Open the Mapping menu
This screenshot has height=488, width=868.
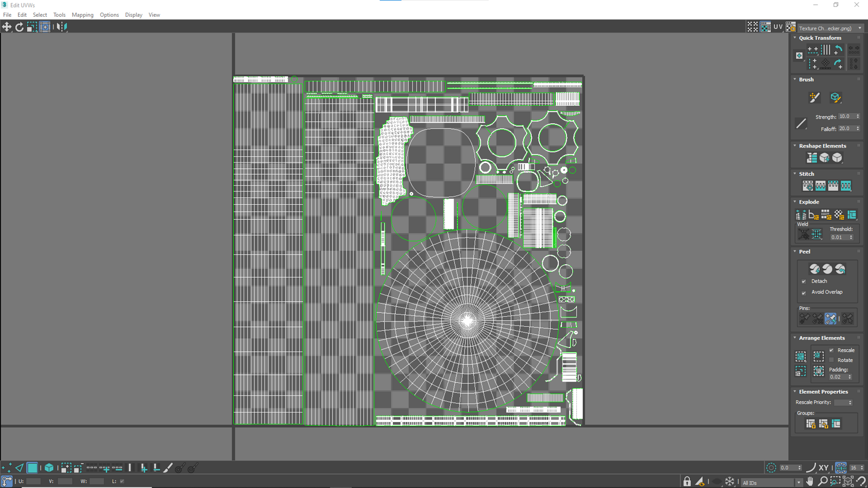point(83,15)
